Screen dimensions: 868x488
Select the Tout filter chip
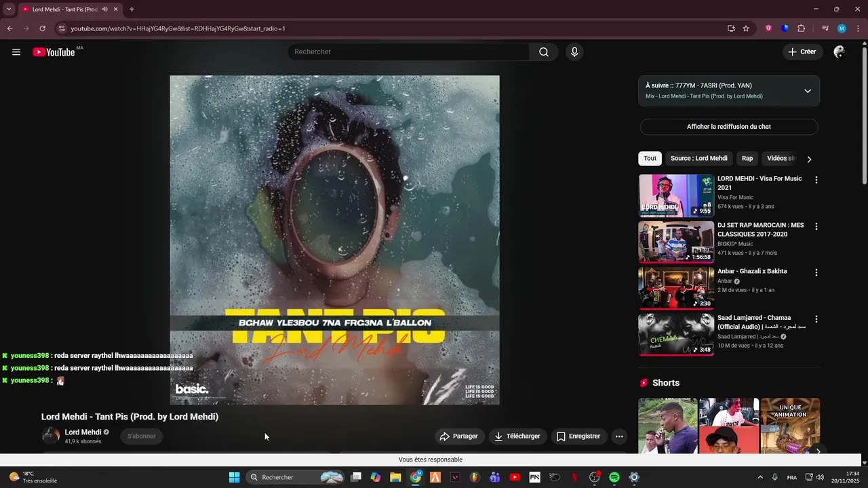pos(650,159)
